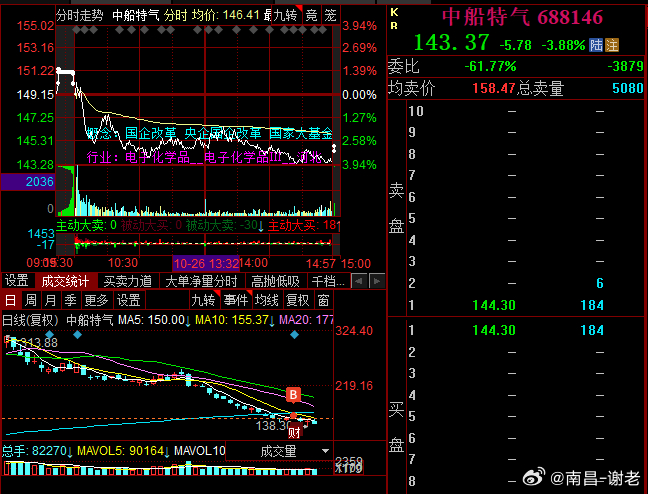Click the purple 2036 volume cursor value
This screenshot has width=648, height=494.
[x=28, y=182]
